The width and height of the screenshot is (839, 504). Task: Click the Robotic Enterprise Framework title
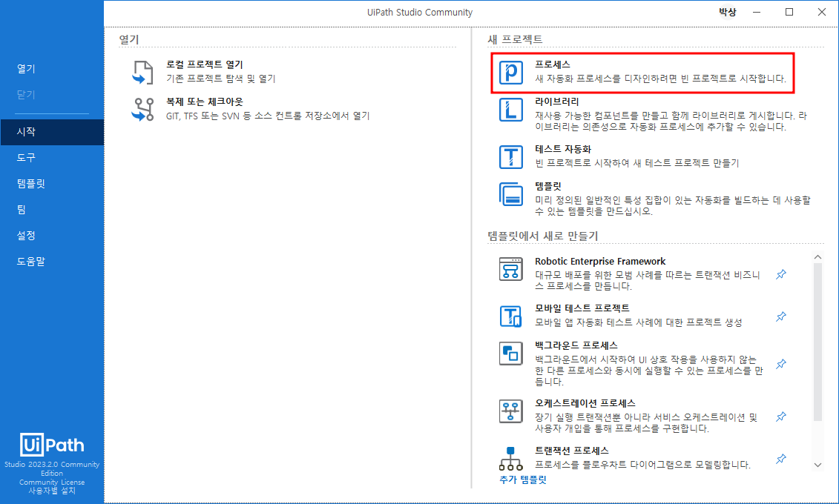point(600,261)
